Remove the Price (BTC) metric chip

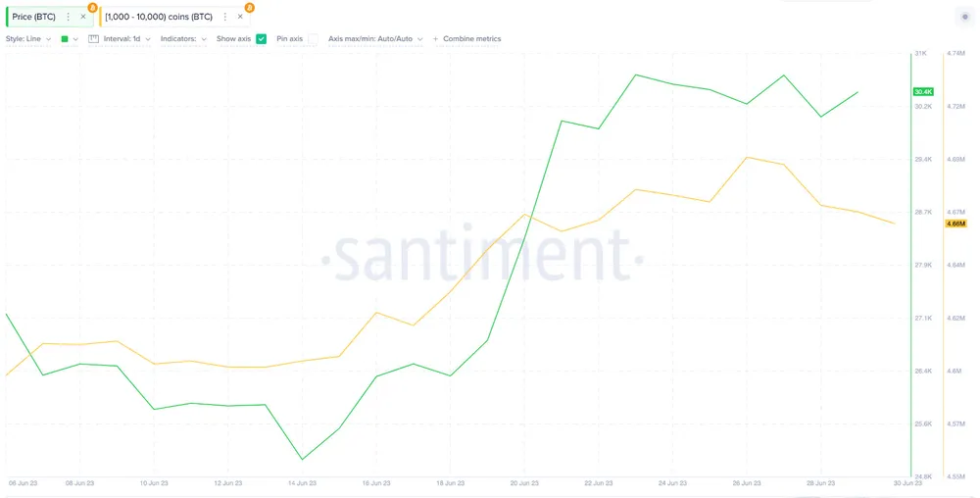click(x=82, y=17)
